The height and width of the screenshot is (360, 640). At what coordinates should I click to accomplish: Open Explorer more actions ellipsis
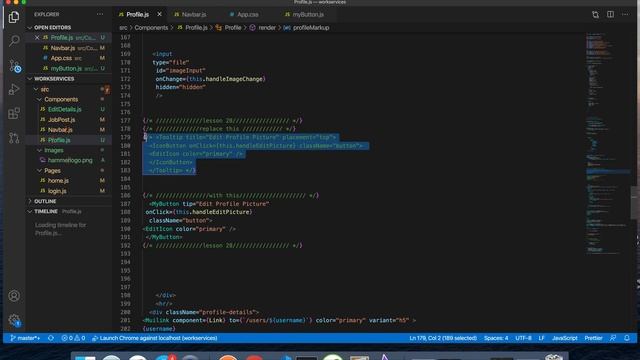(100, 14)
